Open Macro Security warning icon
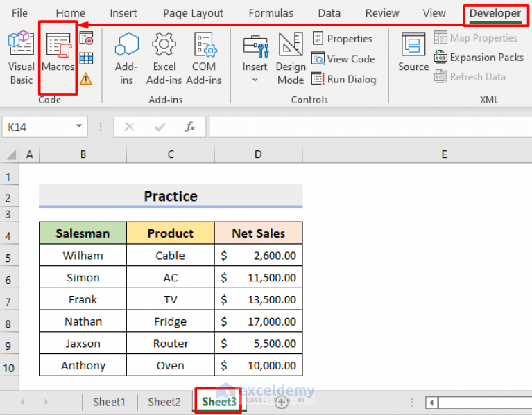The image size is (532, 415). [86, 79]
